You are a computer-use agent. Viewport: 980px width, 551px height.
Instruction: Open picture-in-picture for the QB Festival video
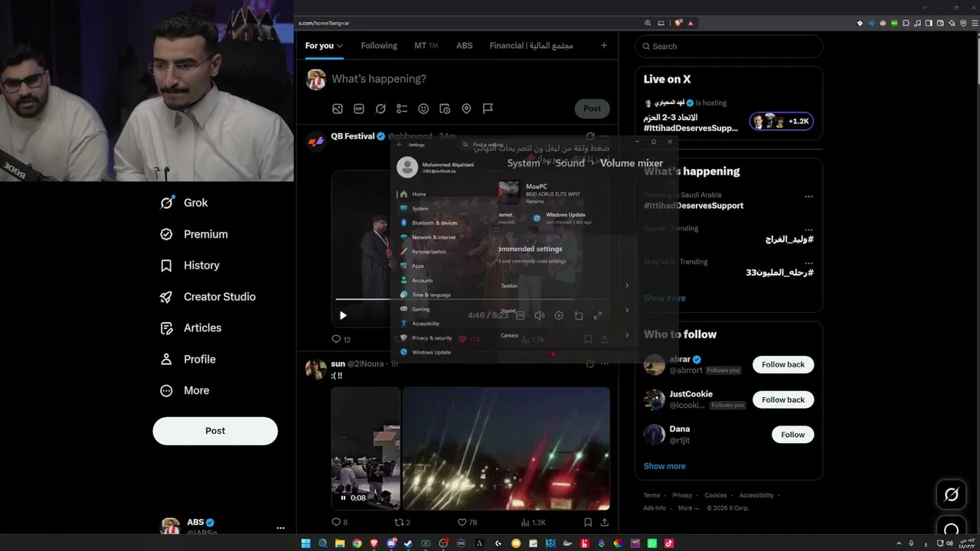pos(578,315)
